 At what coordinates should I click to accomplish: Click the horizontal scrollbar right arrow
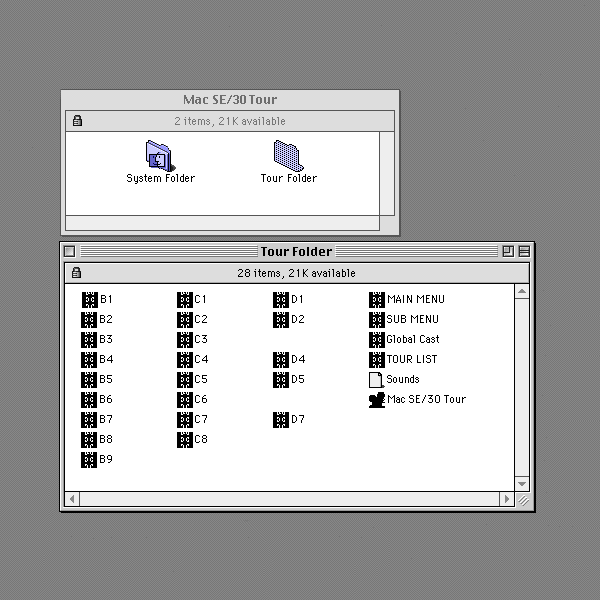(507, 499)
